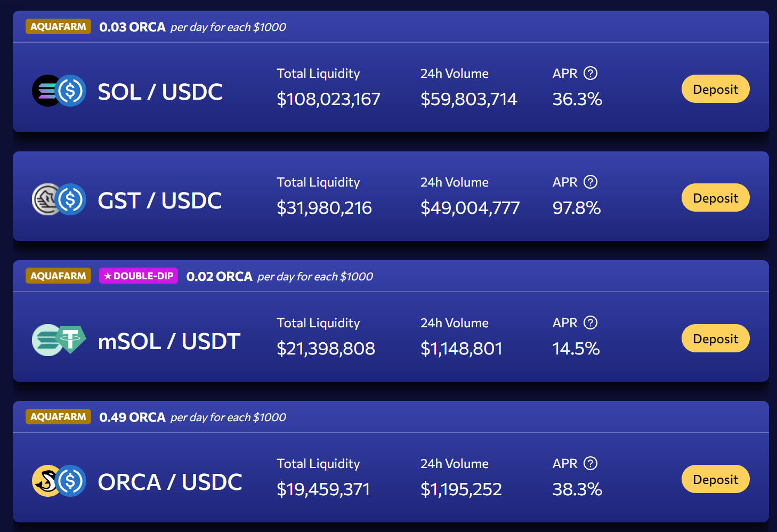This screenshot has width=777, height=532.
Task: Open the GST / USDC pool name
Action: click(160, 200)
